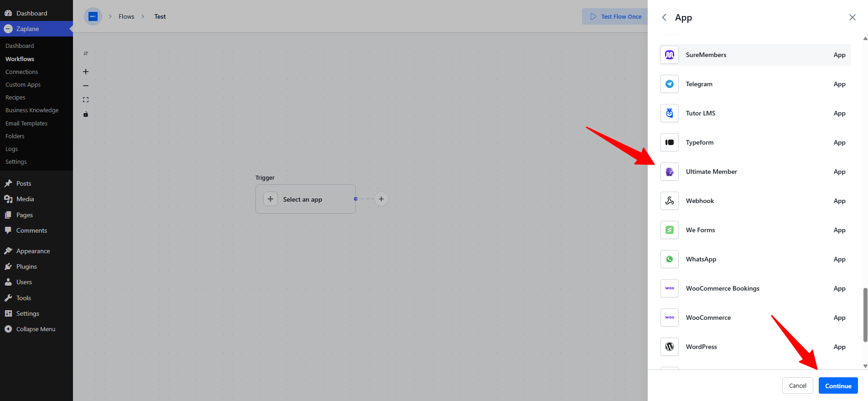
Task: Open the Workflows submenu
Action: (20, 59)
